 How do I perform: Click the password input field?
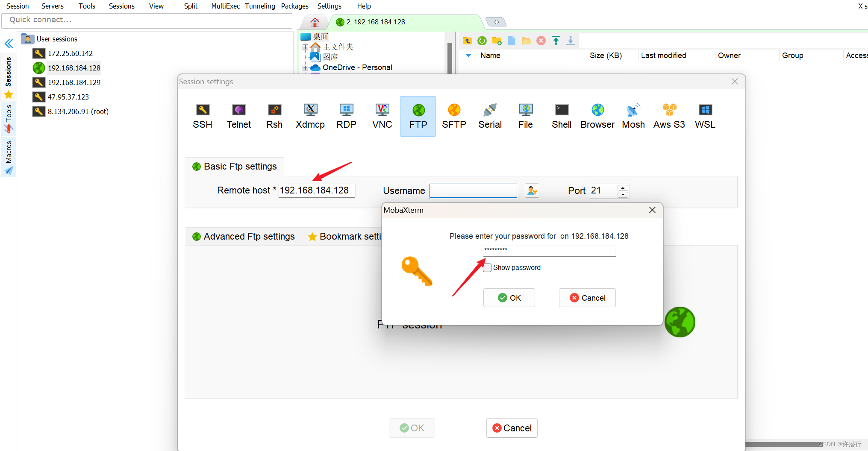549,251
